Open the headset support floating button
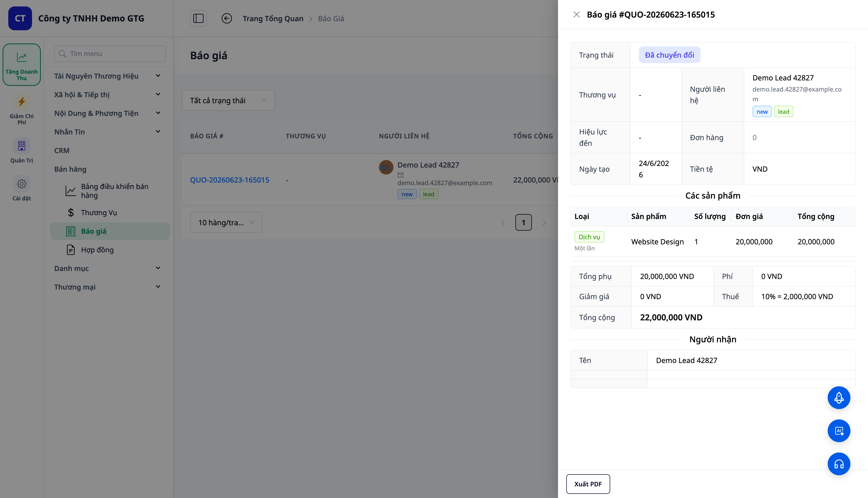Image resolution: width=868 pixels, height=498 pixels. click(839, 464)
